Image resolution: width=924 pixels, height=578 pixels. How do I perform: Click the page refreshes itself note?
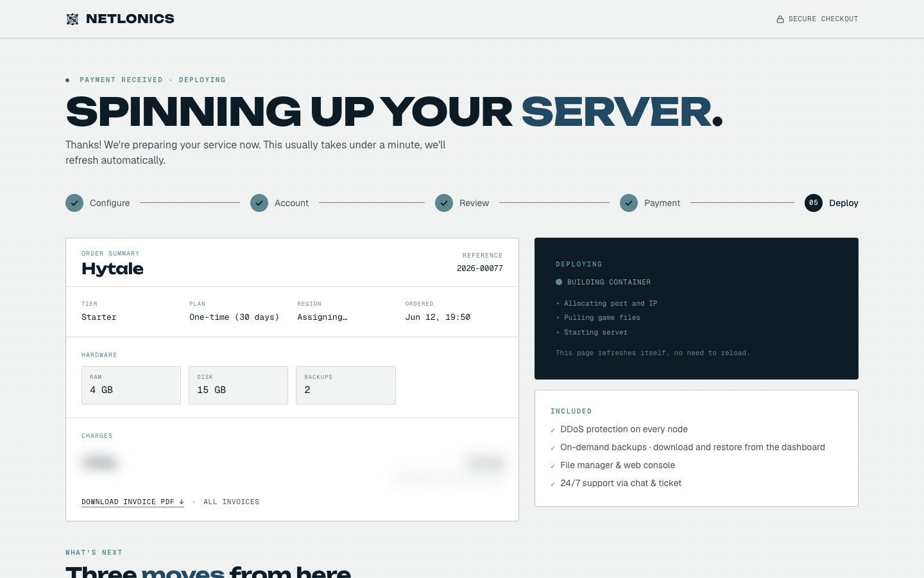[x=653, y=353]
